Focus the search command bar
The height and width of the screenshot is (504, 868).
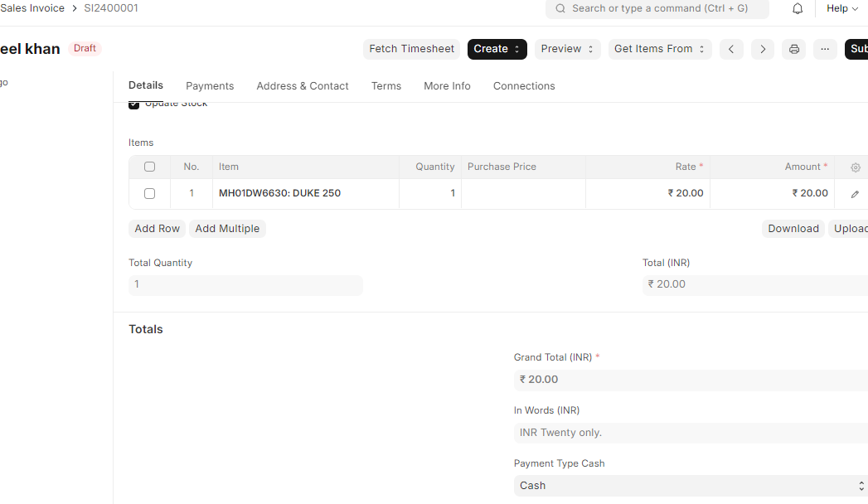tap(657, 8)
